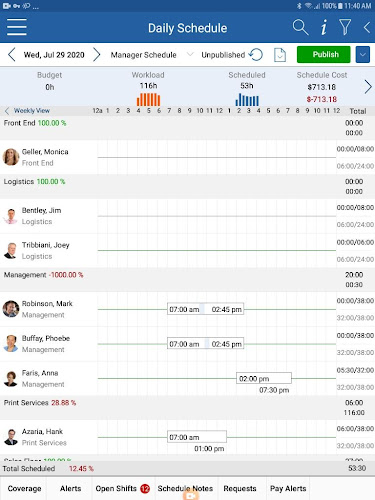
Task: Show next summary metrics arrow
Action: point(368,87)
